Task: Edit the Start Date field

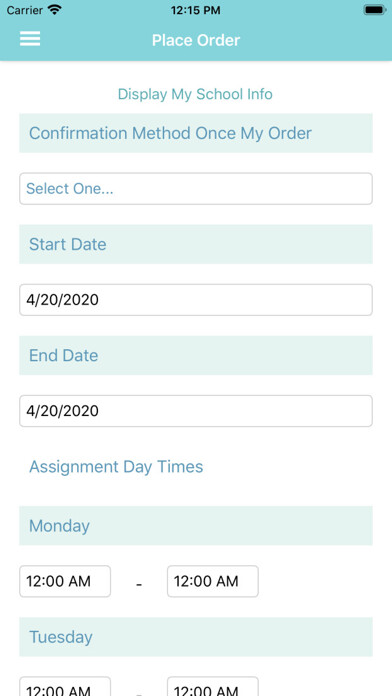Action: pos(196,300)
